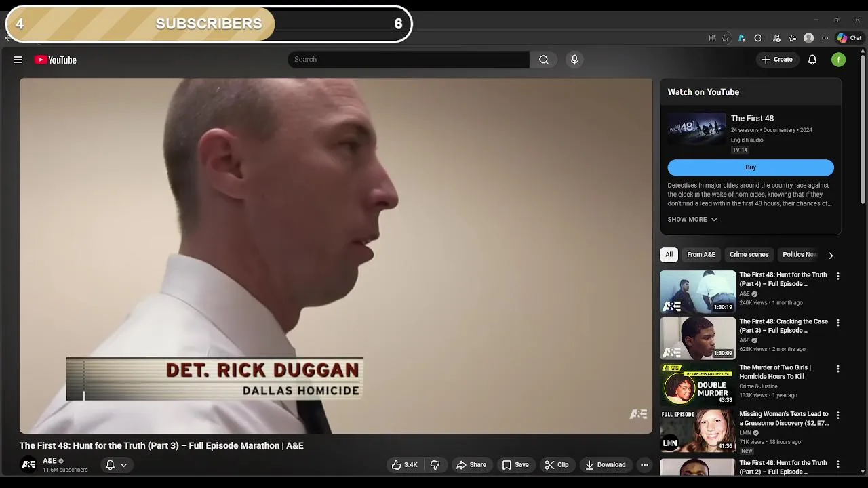
Task: Share this video
Action: click(x=471, y=465)
